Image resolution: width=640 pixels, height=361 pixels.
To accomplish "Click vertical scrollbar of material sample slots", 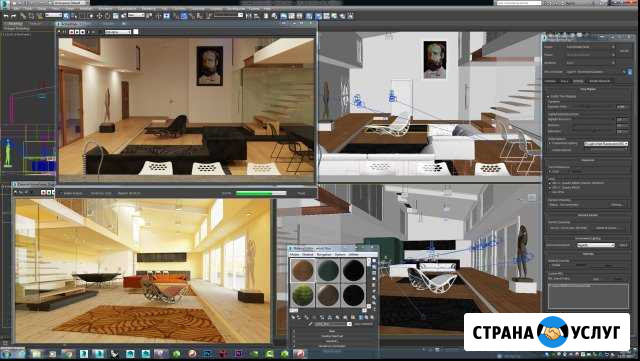I will tap(369, 283).
